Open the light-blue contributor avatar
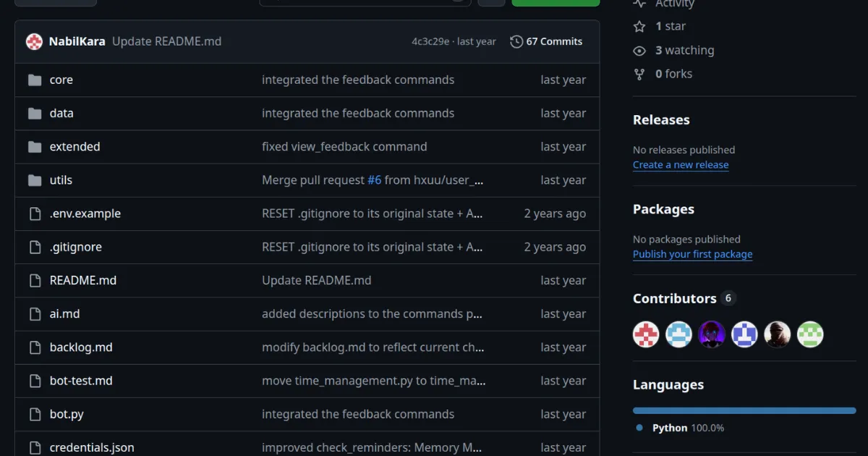Image resolution: width=868 pixels, height=456 pixels. (x=678, y=334)
